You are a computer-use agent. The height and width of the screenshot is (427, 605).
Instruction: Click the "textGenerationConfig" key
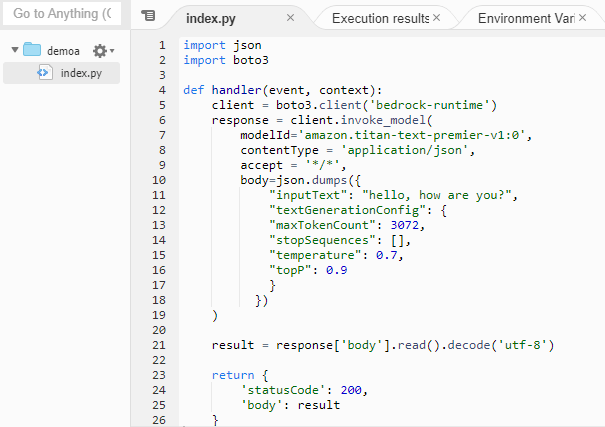click(347, 210)
